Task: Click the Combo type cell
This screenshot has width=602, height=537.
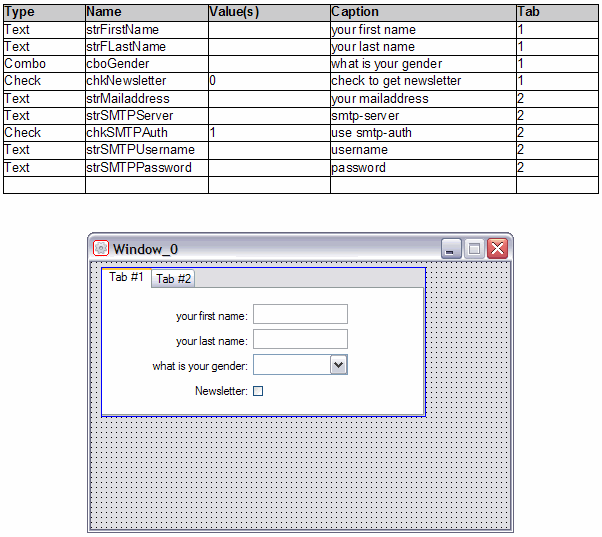Action: (x=44, y=64)
